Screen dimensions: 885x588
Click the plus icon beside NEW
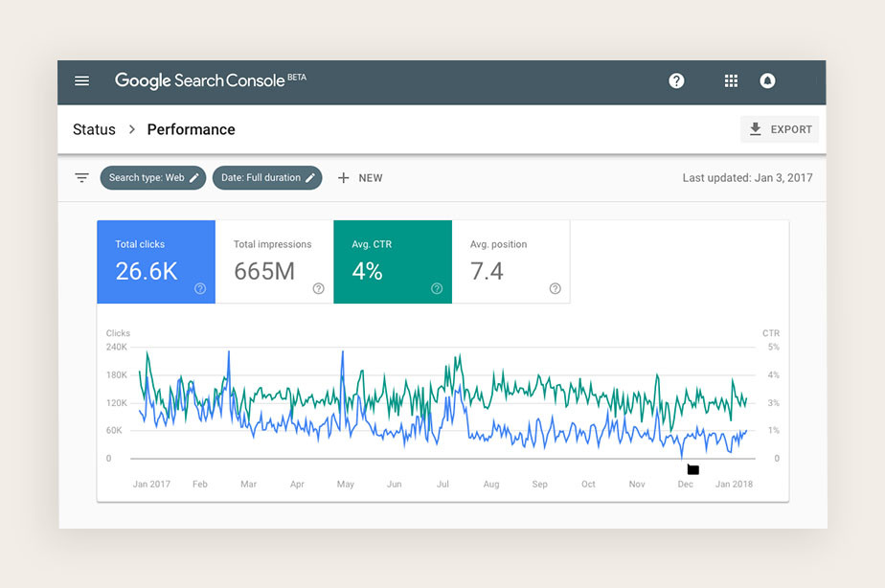pos(343,178)
